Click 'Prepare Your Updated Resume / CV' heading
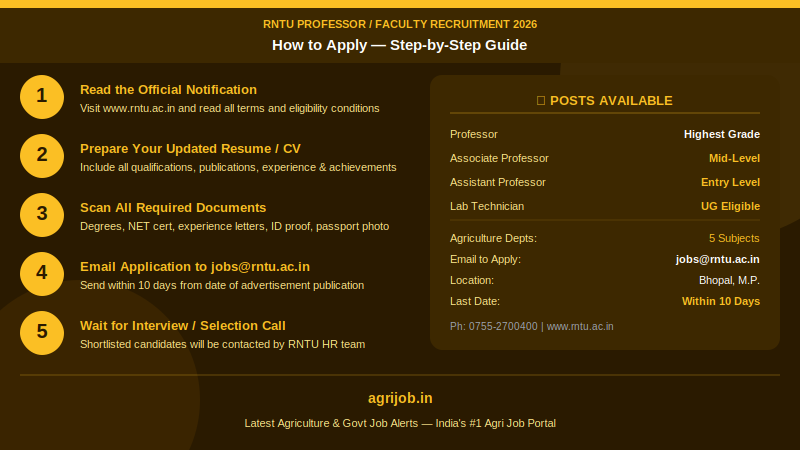Image resolution: width=800 pixels, height=450 pixels. [190, 149]
